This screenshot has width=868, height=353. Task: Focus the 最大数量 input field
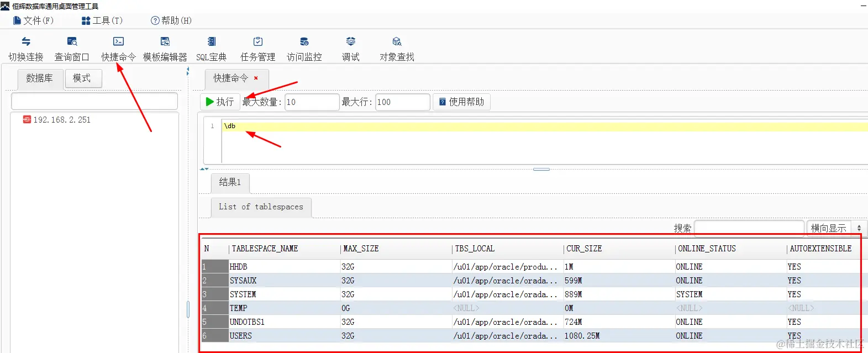(x=312, y=102)
